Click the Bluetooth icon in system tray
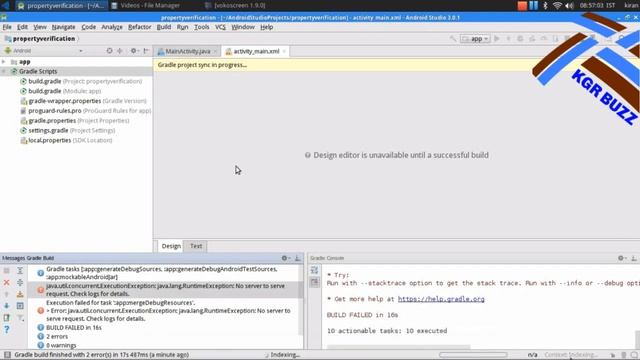The width and height of the screenshot is (640, 360). click(545, 5)
